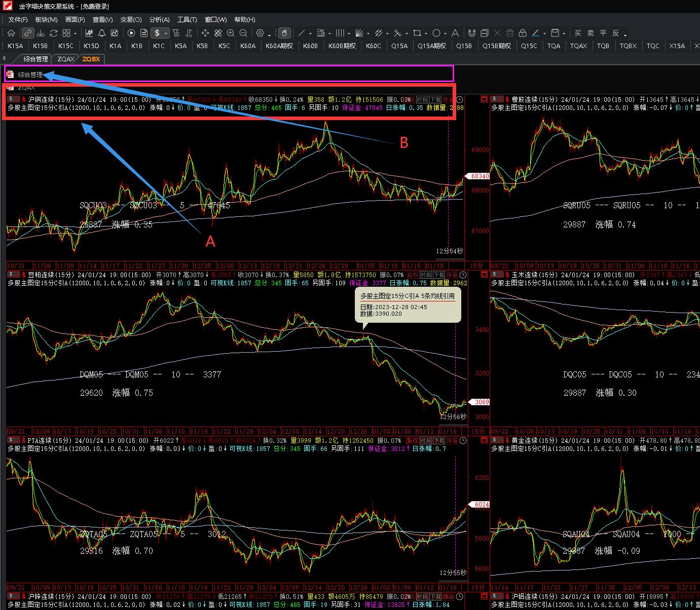Image resolution: width=700 pixels, height=610 pixels.
Task: Click the download arrow icon
Action: click(x=41, y=33)
